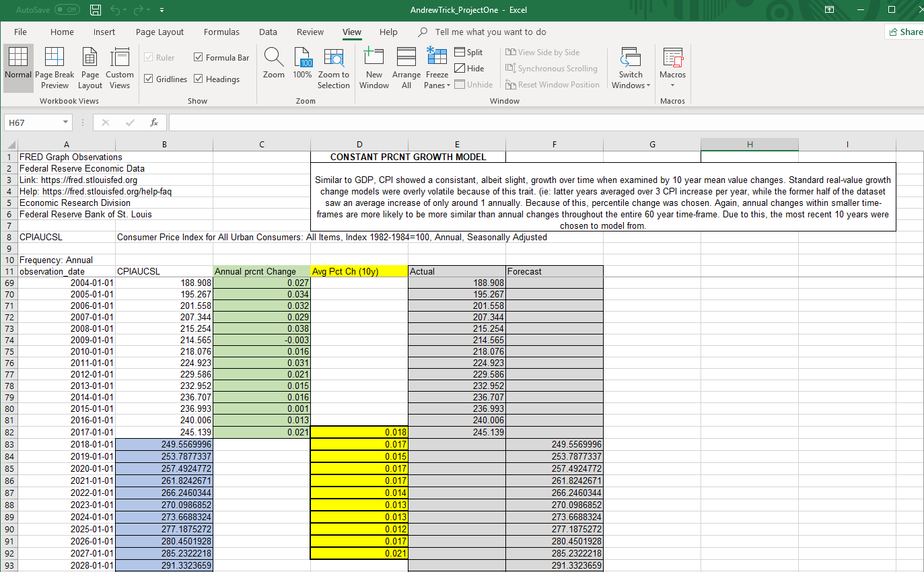Uncheck the Headings checkbox
This screenshot has width=924, height=572.
pyautogui.click(x=199, y=79)
